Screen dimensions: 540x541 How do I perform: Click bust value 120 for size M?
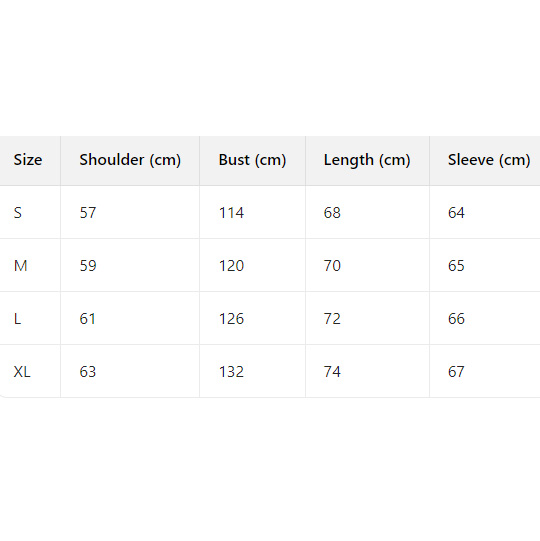point(231,266)
